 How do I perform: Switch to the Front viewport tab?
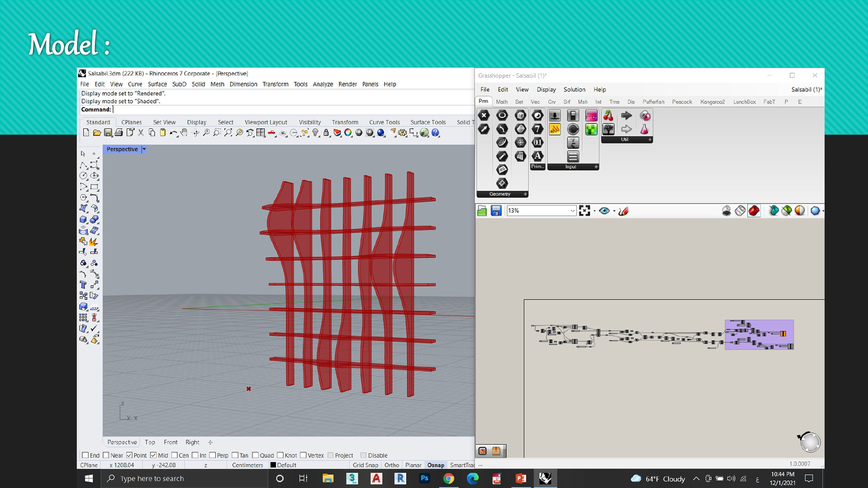coord(170,442)
